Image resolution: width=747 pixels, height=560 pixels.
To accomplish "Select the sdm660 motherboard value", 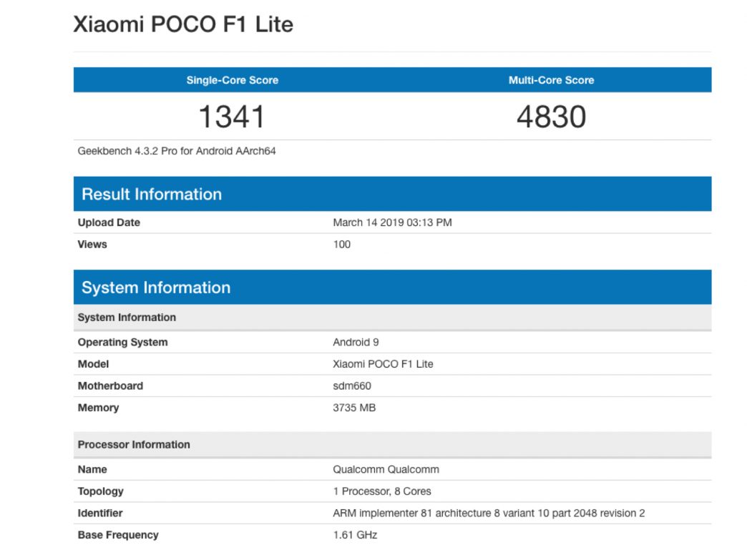I will tap(352, 386).
